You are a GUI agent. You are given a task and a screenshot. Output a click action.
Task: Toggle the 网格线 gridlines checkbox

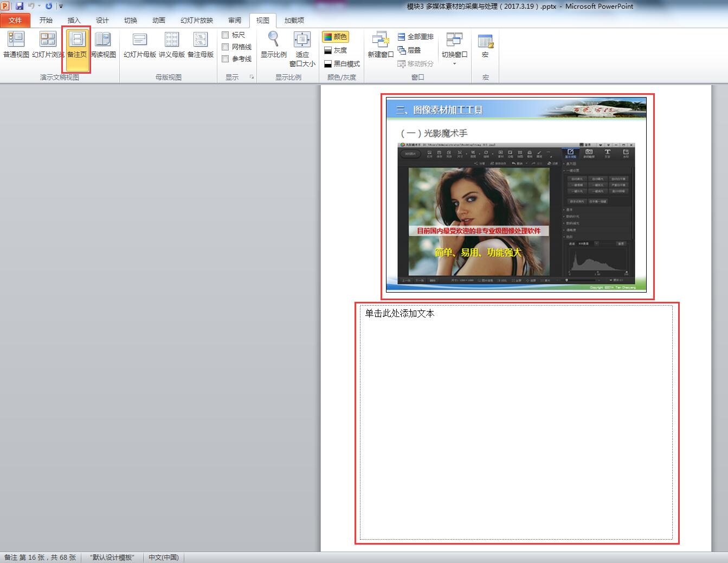tap(226, 47)
